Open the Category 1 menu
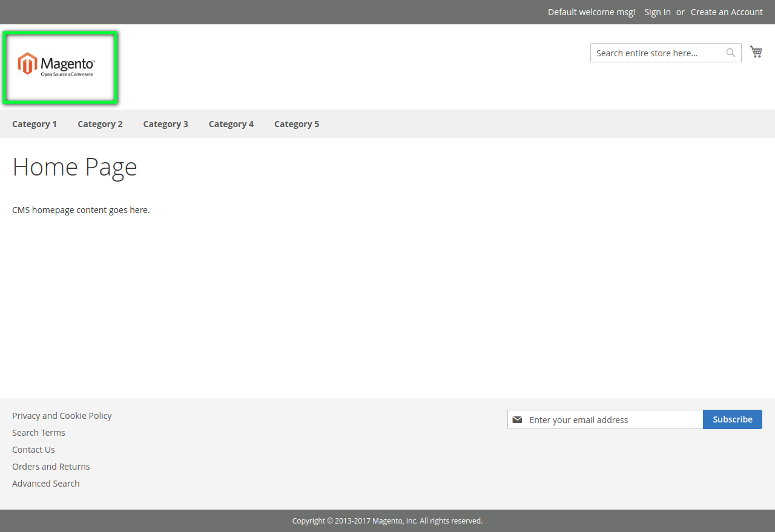This screenshot has width=775, height=532. pyautogui.click(x=35, y=123)
